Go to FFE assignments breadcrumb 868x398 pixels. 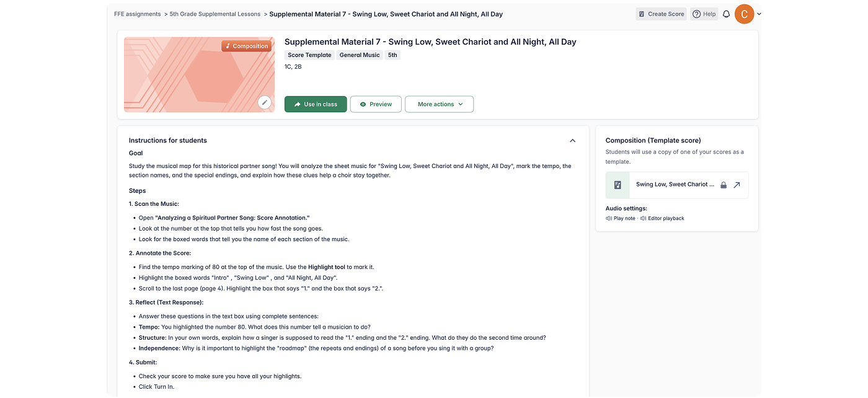137,14
